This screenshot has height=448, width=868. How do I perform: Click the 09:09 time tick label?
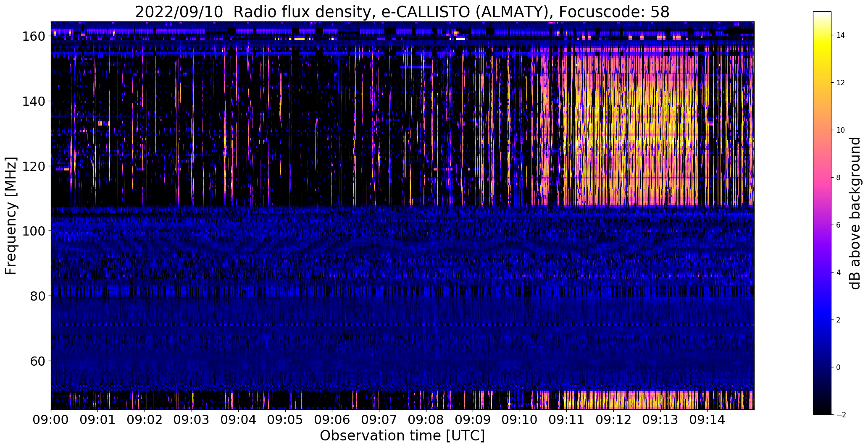(473, 419)
